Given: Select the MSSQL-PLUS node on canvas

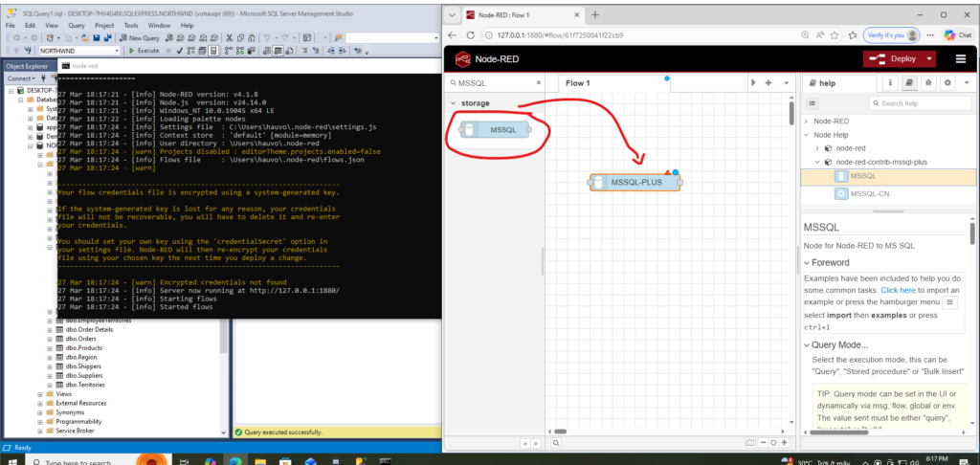Looking at the screenshot, I should click(635, 182).
